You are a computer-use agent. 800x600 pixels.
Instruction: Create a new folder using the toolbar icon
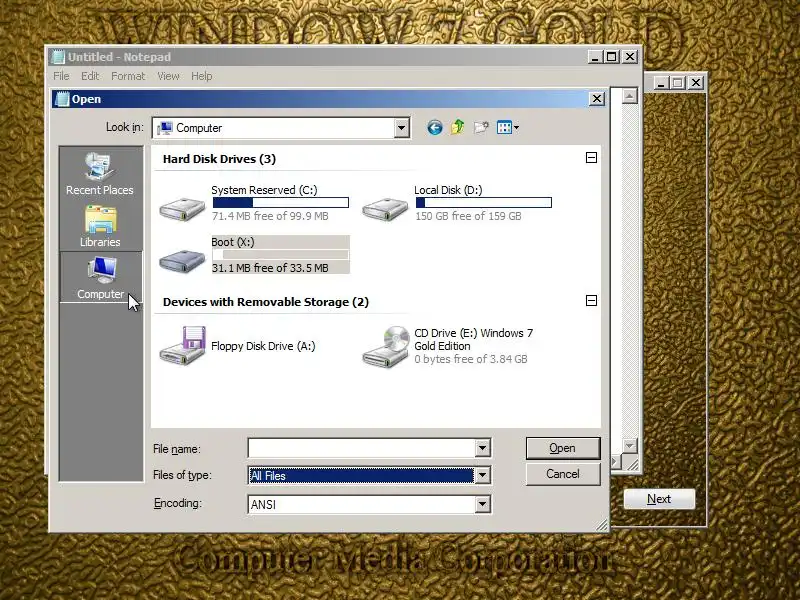click(x=481, y=127)
